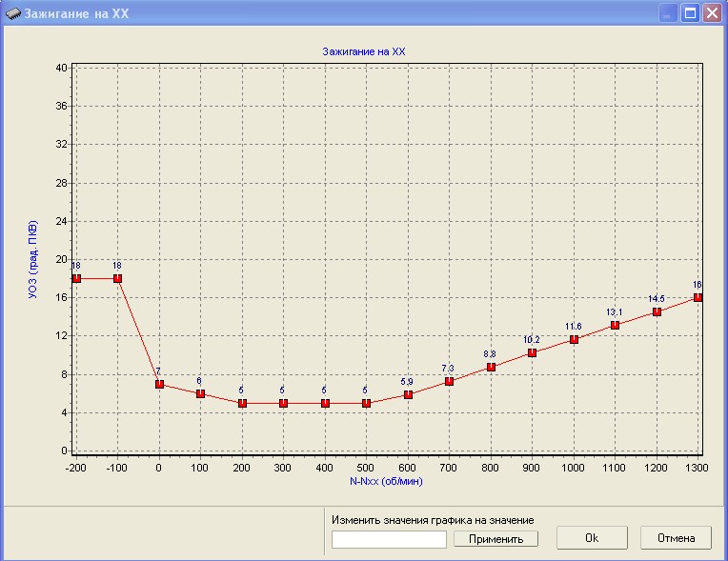Viewport: 728px width, 561px height.
Task: Click the point labeled 10.2 at 900 rpm
Action: (532, 352)
